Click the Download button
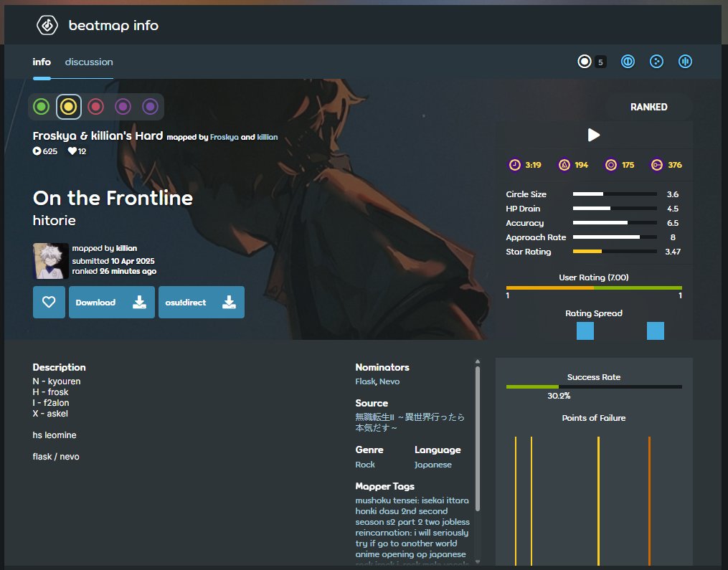 point(111,302)
